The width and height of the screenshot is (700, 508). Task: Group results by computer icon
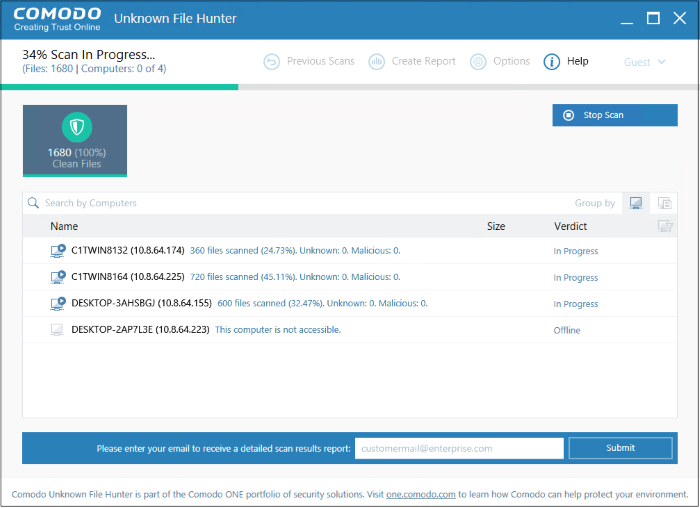(x=636, y=203)
